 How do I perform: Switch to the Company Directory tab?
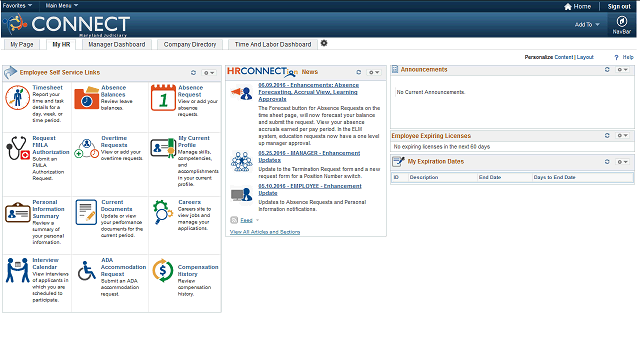[x=190, y=44]
